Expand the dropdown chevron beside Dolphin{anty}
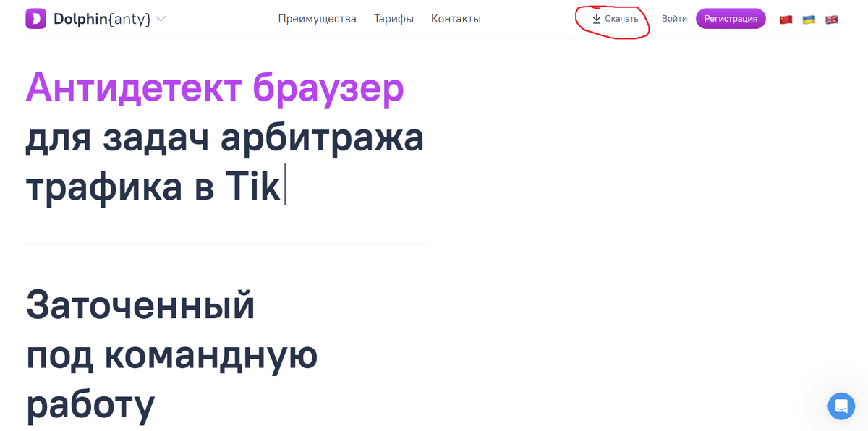 coord(161,20)
